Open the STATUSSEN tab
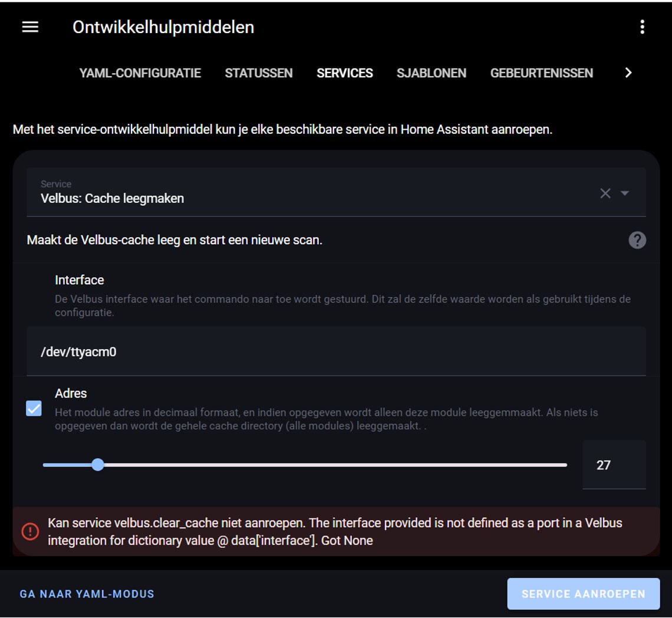 [258, 73]
